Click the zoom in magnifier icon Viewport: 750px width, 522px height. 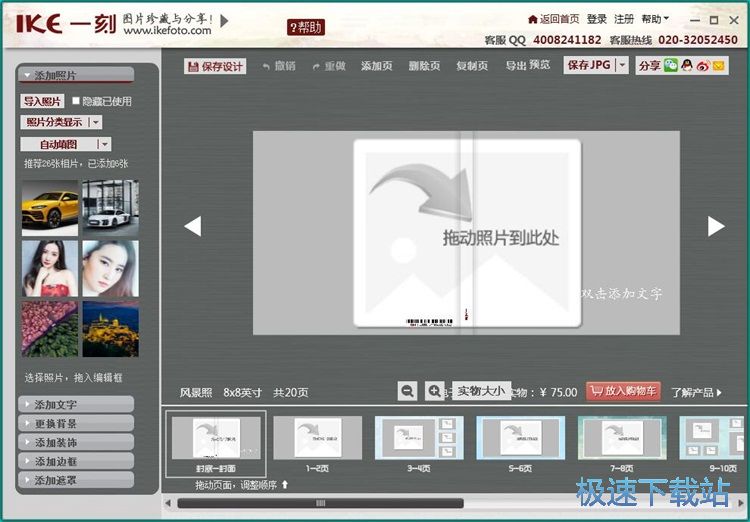pos(434,391)
